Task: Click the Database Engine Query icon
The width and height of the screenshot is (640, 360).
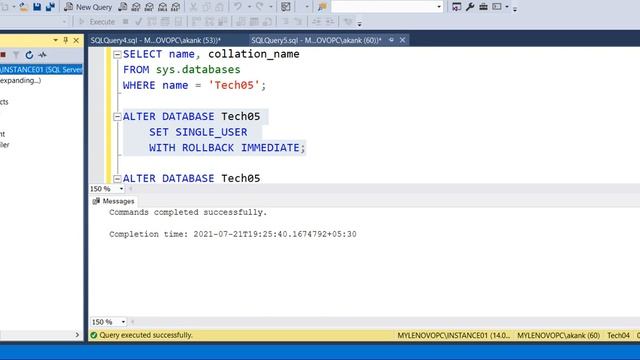Action: point(123,7)
